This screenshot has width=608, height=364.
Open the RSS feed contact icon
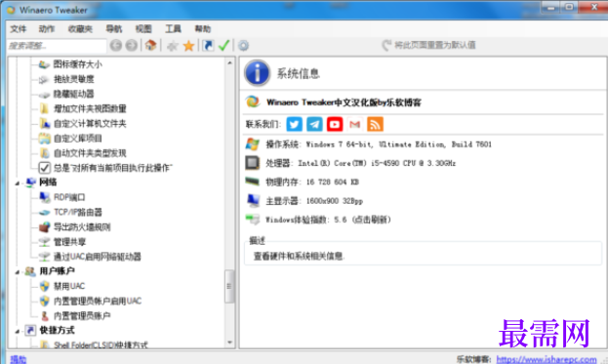click(375, 125)
